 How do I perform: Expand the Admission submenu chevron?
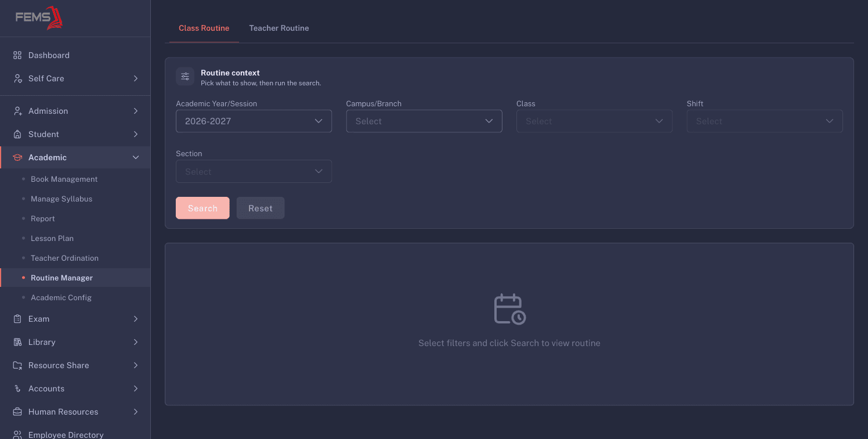[x=136, y=111]
